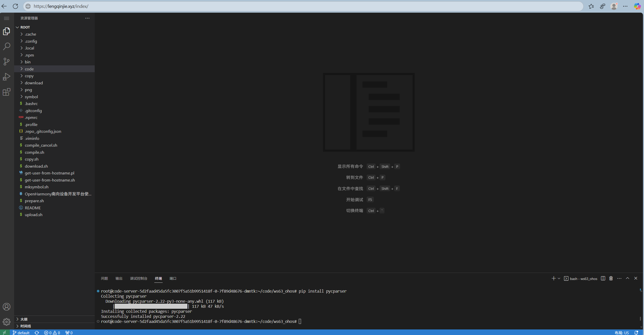The height and width of the screenshot is (335, 644).
Task: Click the default remote indicator in status bar
Action: tap(21, 332)
